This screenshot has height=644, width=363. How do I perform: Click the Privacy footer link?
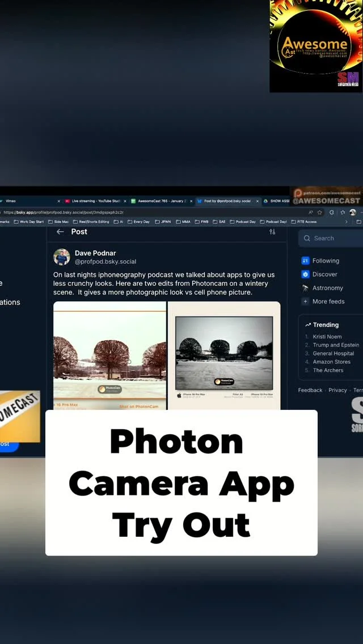click(337, 390)
